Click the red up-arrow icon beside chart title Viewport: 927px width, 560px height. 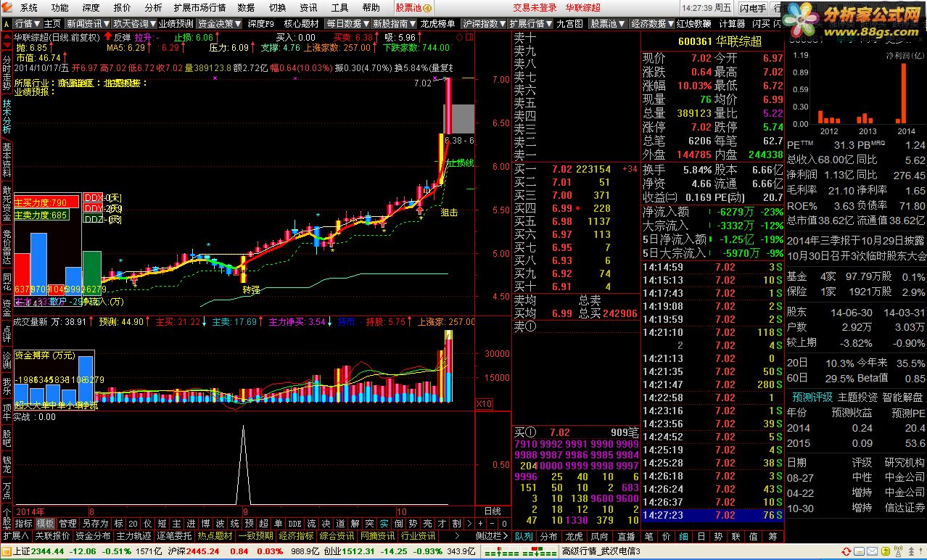point(108,36)
